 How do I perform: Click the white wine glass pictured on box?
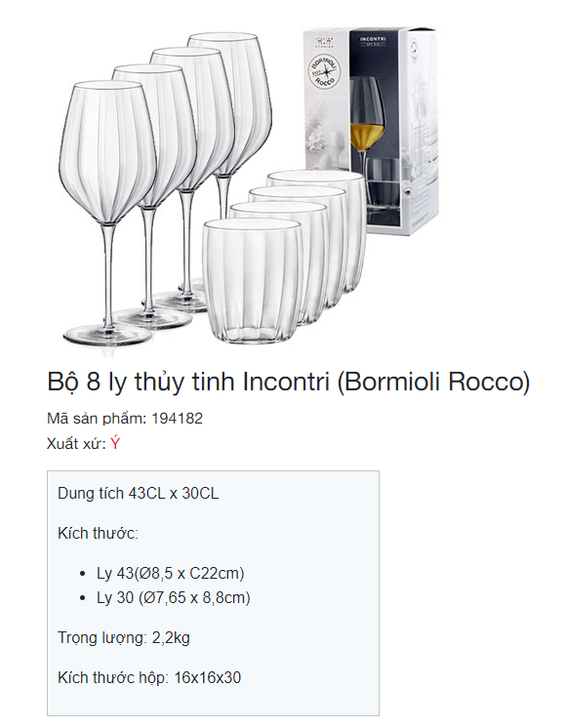point(366,123)
